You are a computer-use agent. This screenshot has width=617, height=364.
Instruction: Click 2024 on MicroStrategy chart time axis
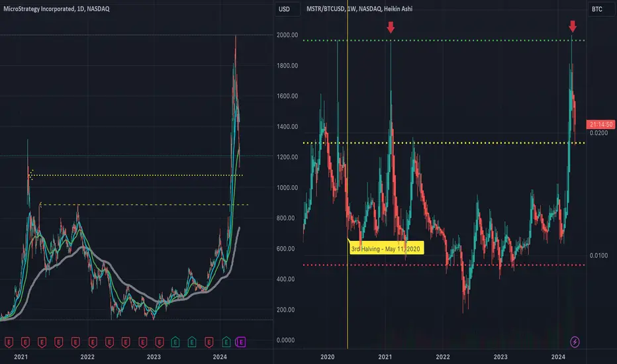point(220,357)
